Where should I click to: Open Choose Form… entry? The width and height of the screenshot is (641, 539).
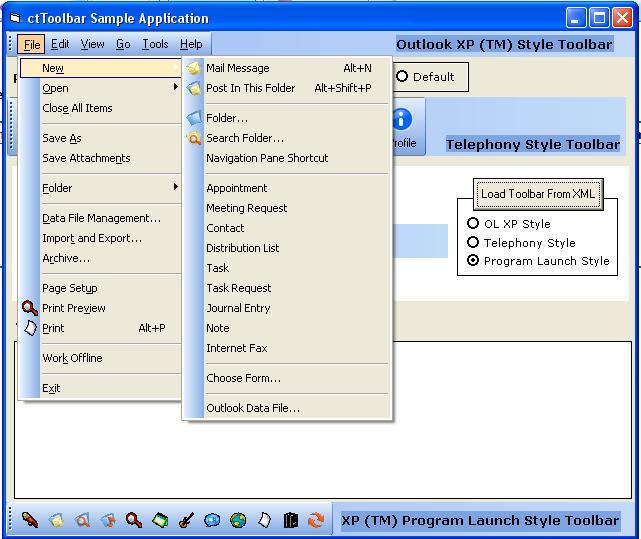point(287,378)
